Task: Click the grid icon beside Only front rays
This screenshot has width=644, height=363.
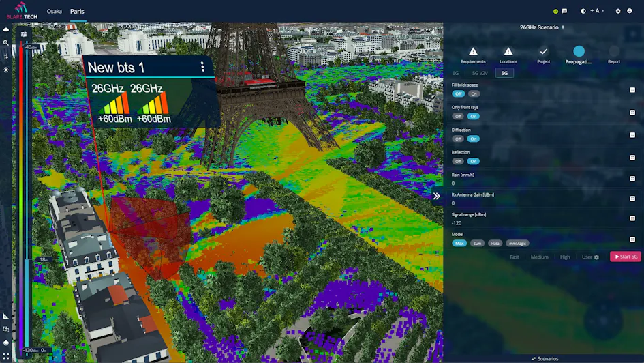Action: click(632, 113)
